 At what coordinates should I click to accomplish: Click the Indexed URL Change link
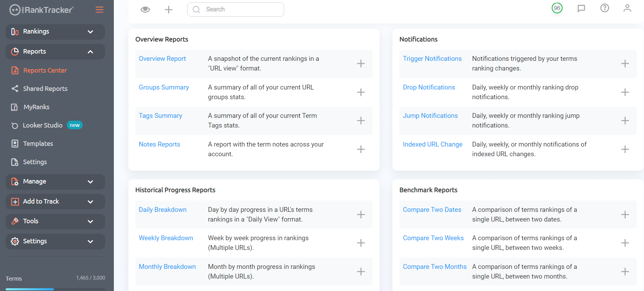(x=433, y=144)
